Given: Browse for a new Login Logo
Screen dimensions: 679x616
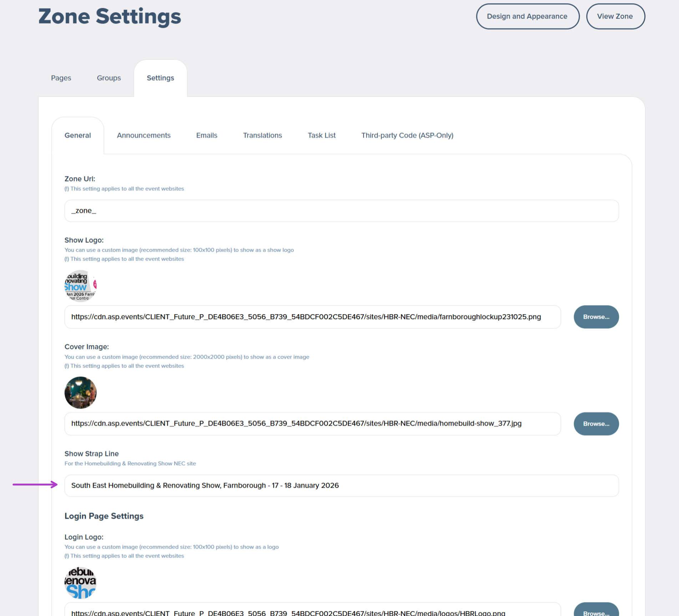Looking at the screenshot, I should [x=596, y=611].
